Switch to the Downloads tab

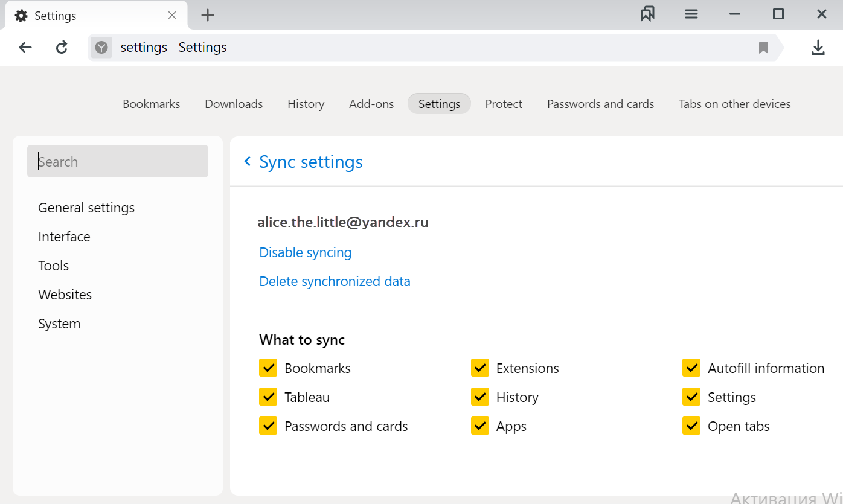coord(234,104)
